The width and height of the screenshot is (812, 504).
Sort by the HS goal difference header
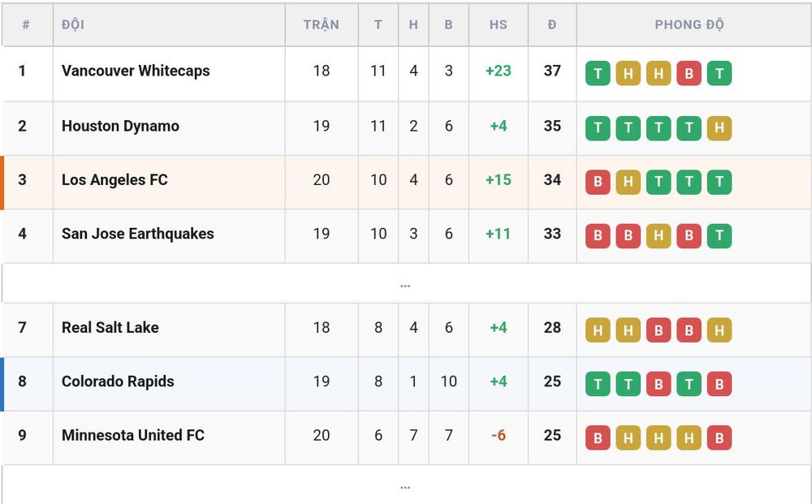pyautogui.click(x=499, y=25)
